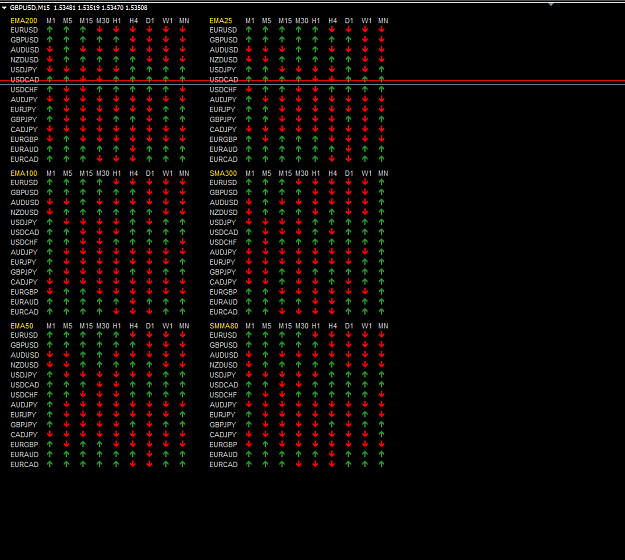Click the H4 column header in EMA200 panel

pyautogui.click(x=134, y=21)
